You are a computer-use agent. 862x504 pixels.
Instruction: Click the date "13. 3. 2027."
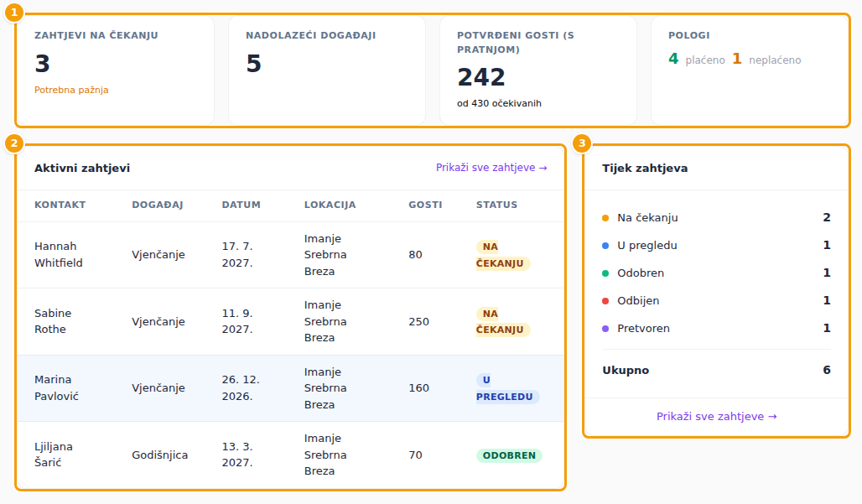237,455
